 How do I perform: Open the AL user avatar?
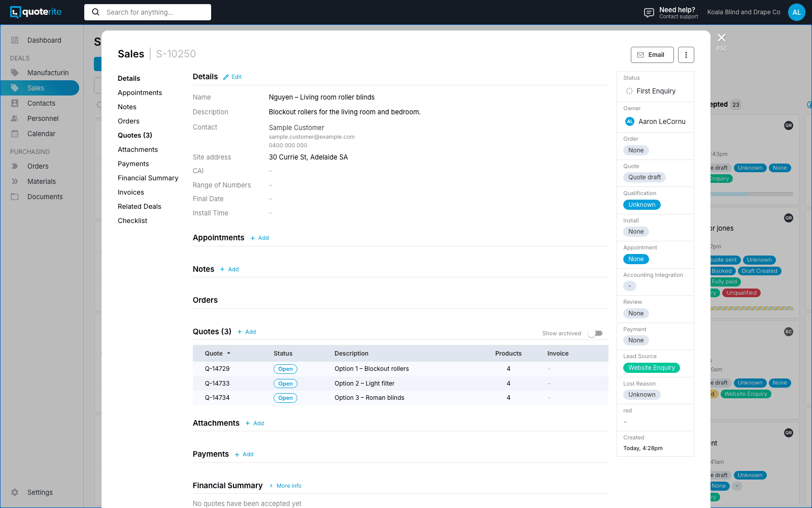pyautogui.click(x=796, y=12)
